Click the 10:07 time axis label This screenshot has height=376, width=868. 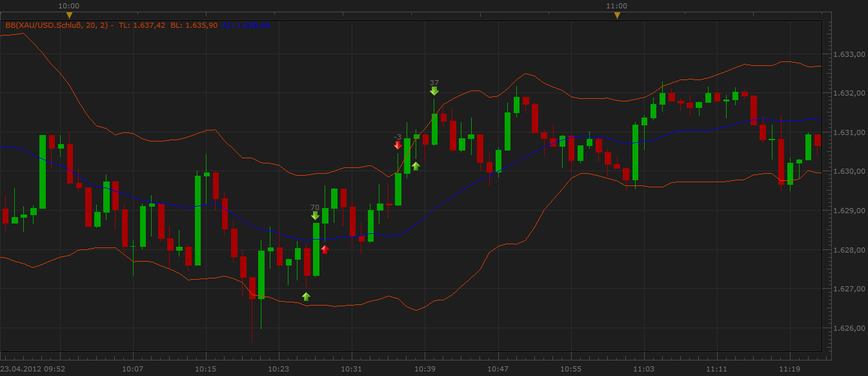point(132,370)
